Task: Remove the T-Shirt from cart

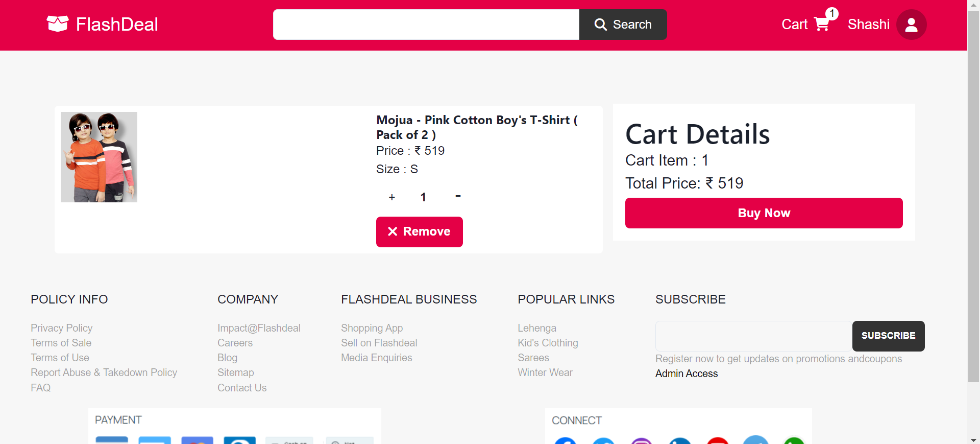Action: pyautogui.click(x=420, y=232)
